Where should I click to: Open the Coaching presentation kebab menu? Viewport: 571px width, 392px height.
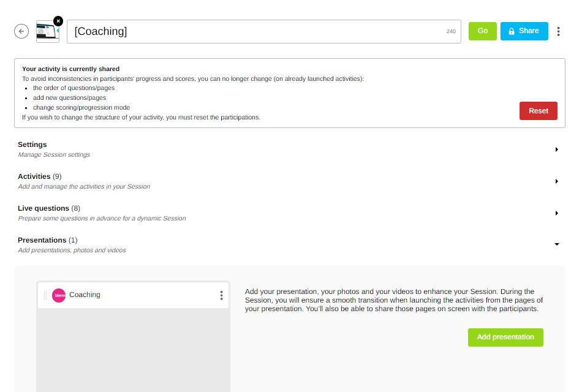(221, 295)
